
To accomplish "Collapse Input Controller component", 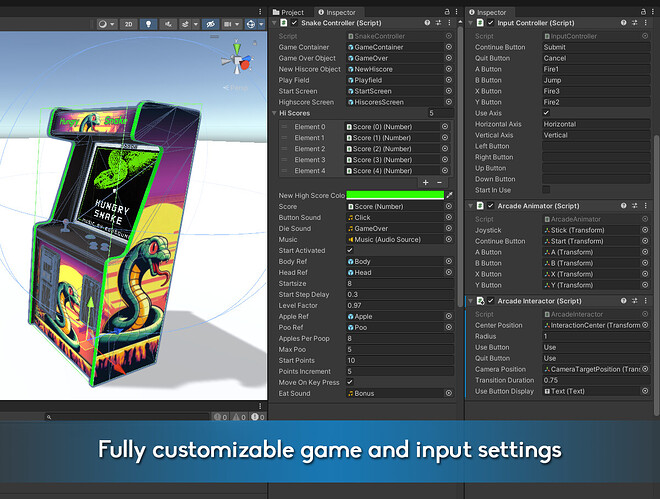I will pyautogui.click(x=471, y=23).
